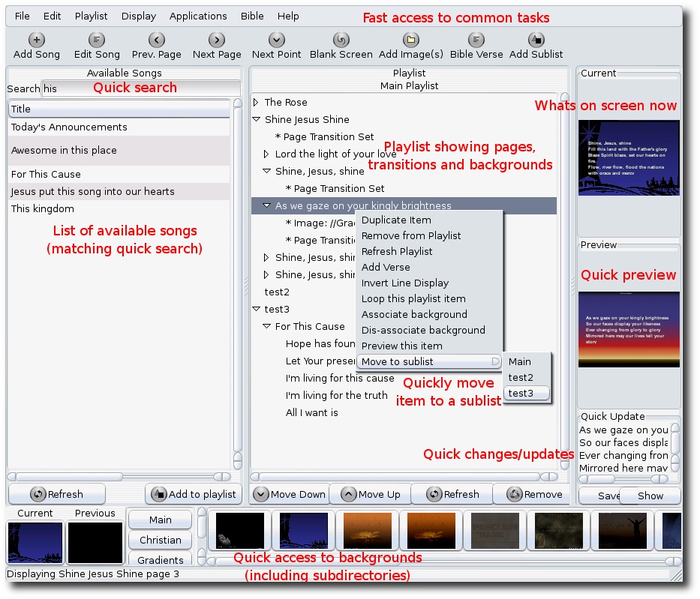Viewport: 700px width, 599px height.
Task: Choose Main in sublist submenu
Action: tap(527, 361)
